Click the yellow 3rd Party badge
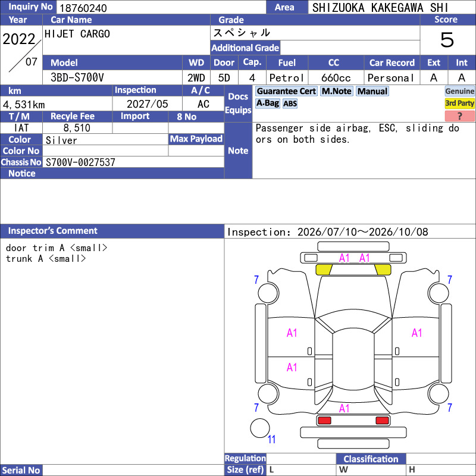 pyautogui.click(x=459, y=103)
